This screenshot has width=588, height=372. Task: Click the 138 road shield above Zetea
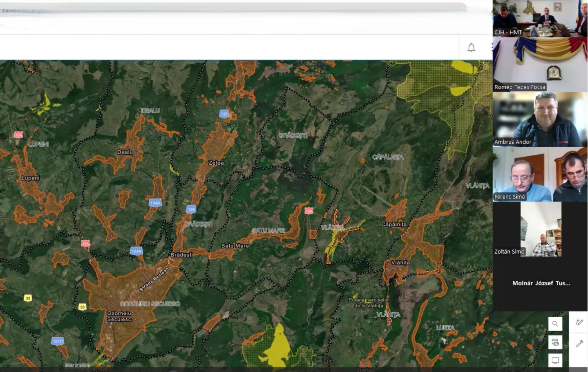click(224, 114)
